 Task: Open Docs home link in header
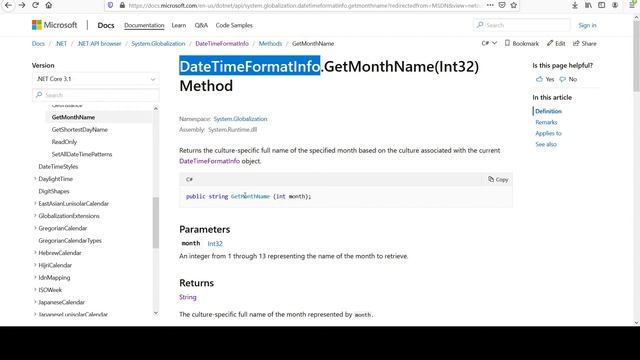(106, 25)
